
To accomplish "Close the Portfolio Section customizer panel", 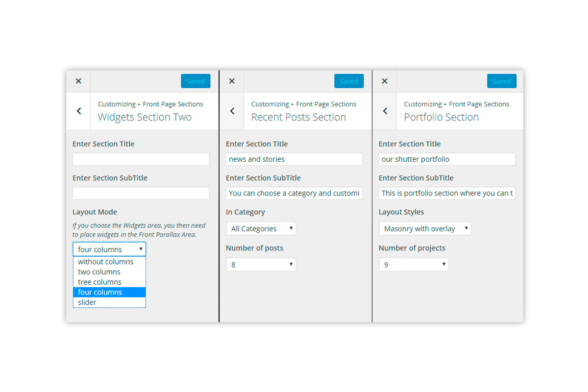I will point(385,81).
